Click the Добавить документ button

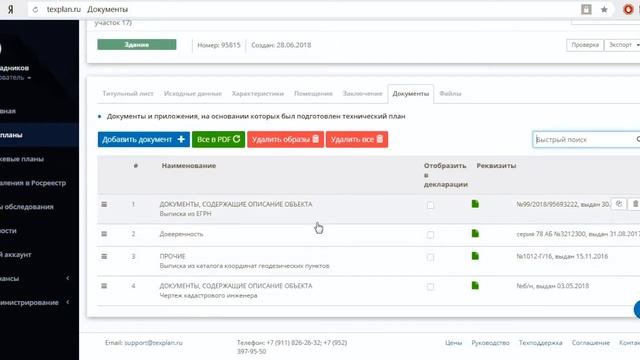tap(144, 139)
